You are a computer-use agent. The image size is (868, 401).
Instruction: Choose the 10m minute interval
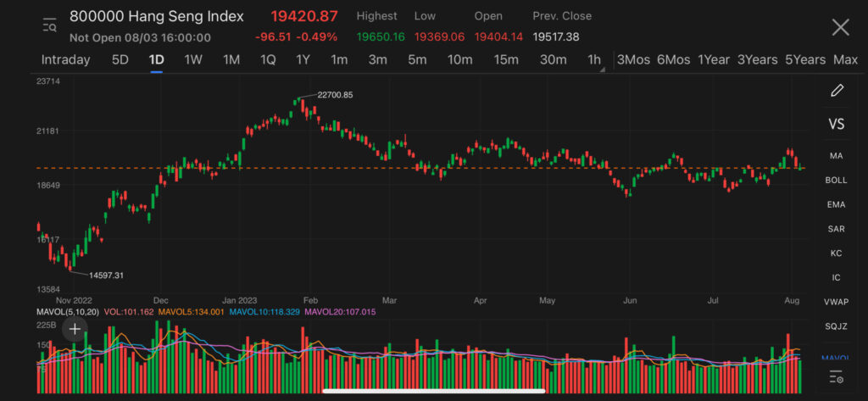coord(459,60)
